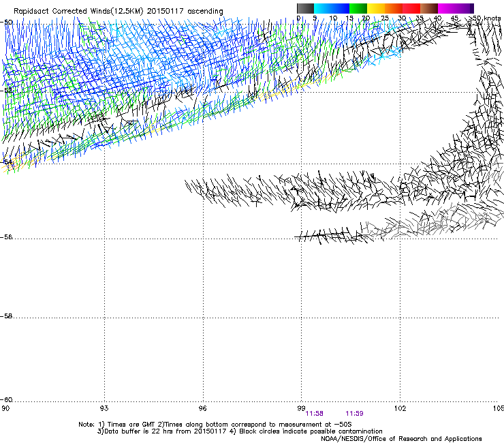
Task: Click the -54 latitude axis label
Action: point(6,162)
